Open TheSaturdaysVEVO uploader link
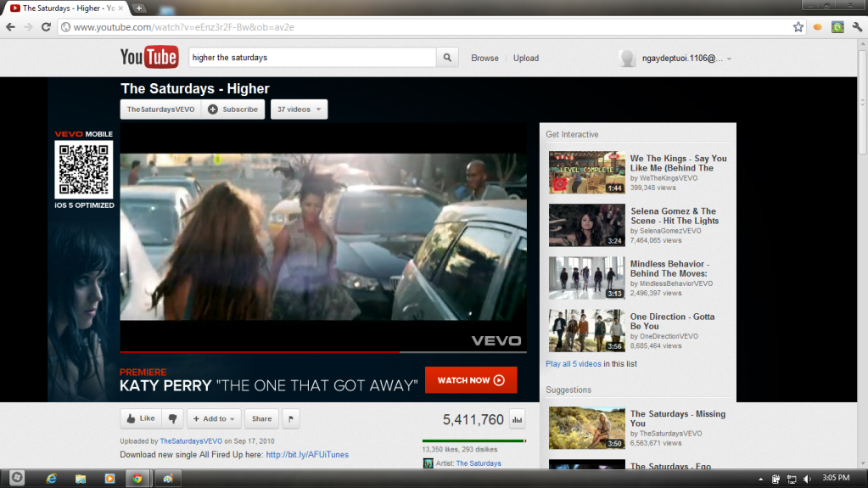The height and width of the screenshot is (488, 868). (191, 441)
